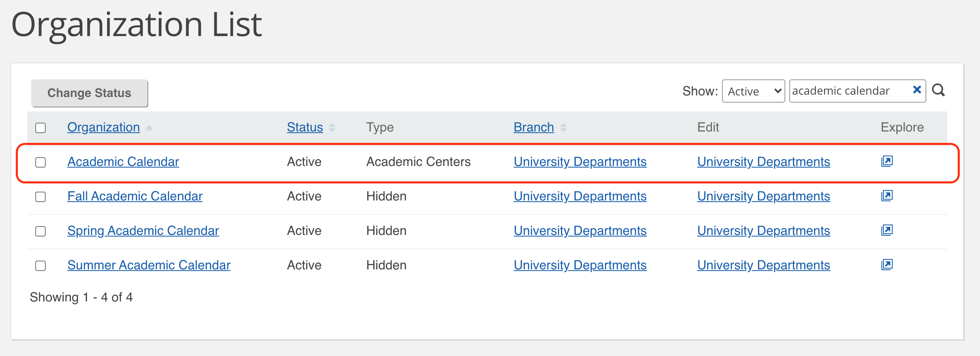Open Edit link in Summer Academic Calendar row
This screenshot has width=980, height=356.
point(764,265)
